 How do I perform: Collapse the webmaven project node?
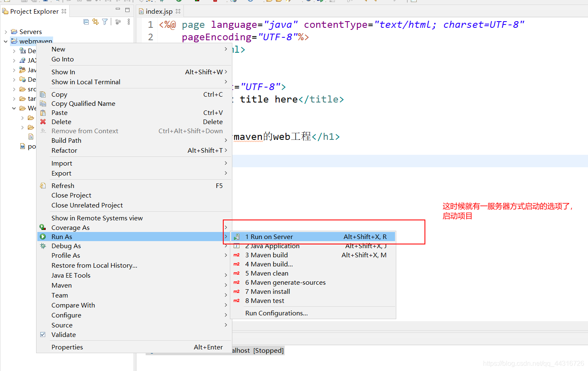[5, 41]
